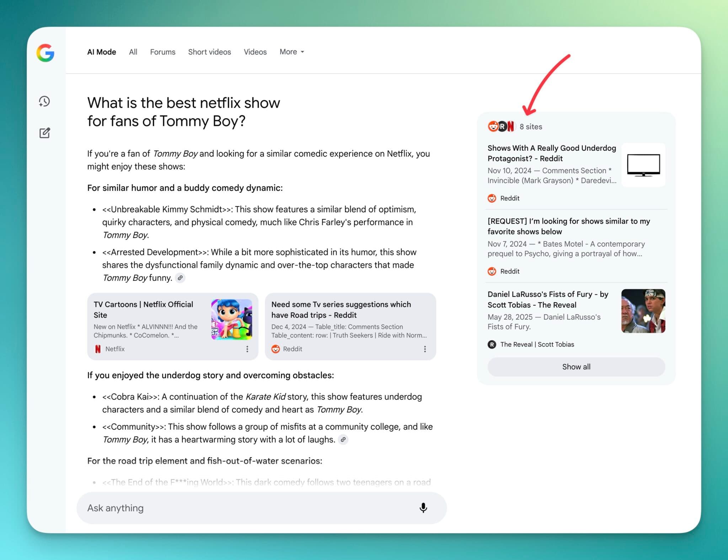Select the Short videos tab
This screenshot has height=560, width=728.
209,52
